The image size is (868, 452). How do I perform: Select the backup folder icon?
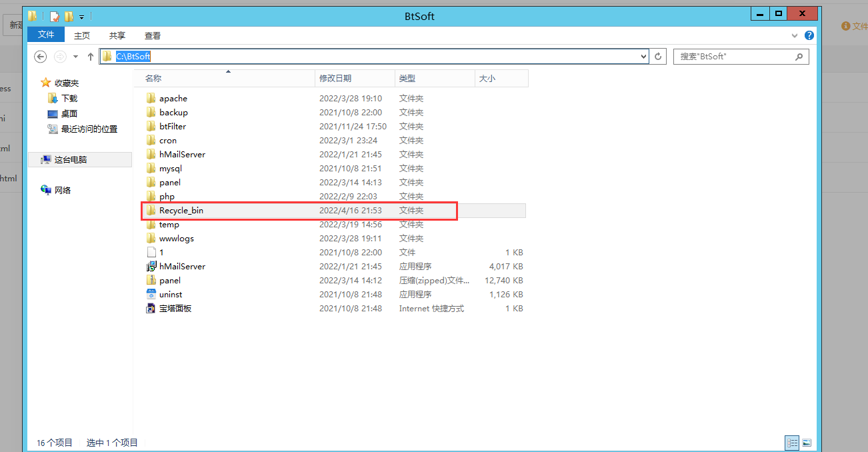coord(151,112)
